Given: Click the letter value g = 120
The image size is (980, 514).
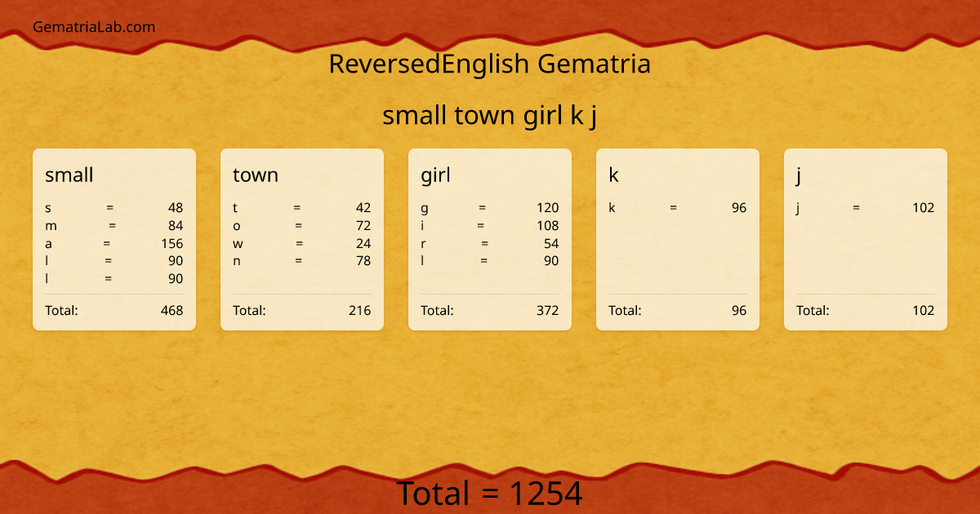Looking at the screenshot, I should click(490, 207).
